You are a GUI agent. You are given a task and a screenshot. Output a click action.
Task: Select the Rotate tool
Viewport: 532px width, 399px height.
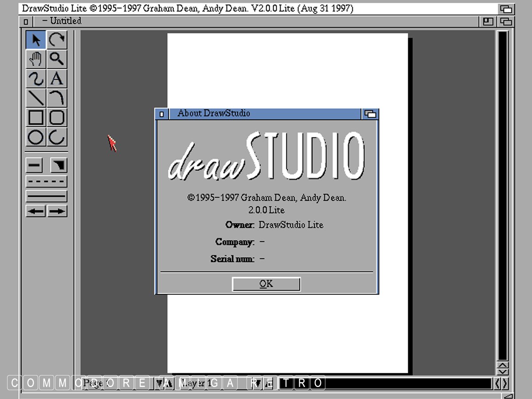57,40
